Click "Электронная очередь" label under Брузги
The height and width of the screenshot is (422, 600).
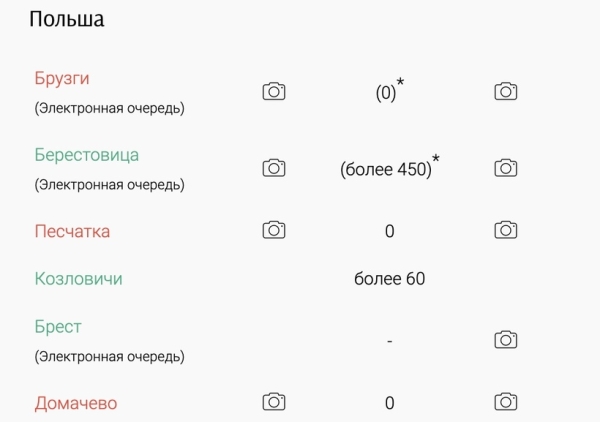click(110, 106)
